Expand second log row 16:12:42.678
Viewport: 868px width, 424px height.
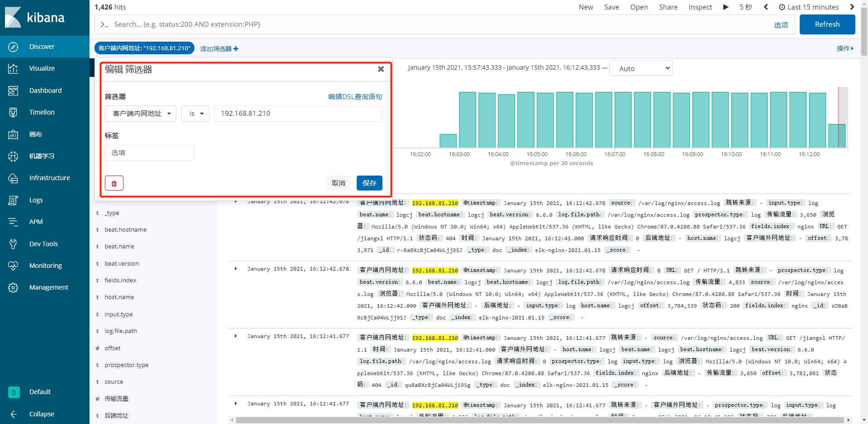coord(236,269)
